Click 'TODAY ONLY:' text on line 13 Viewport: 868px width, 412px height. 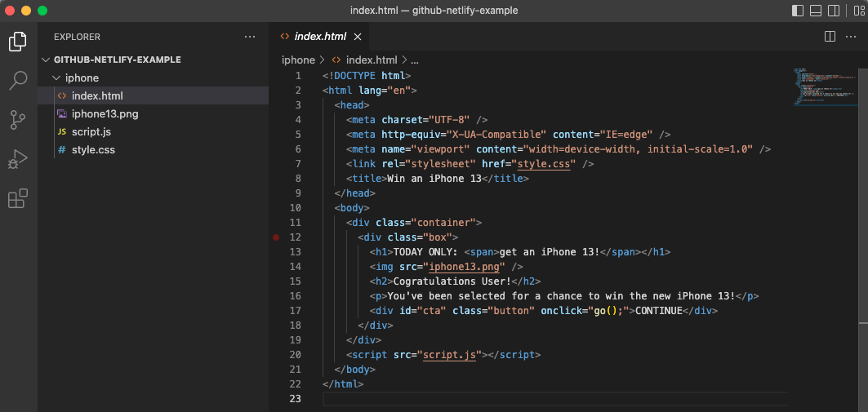pos(425,251)
